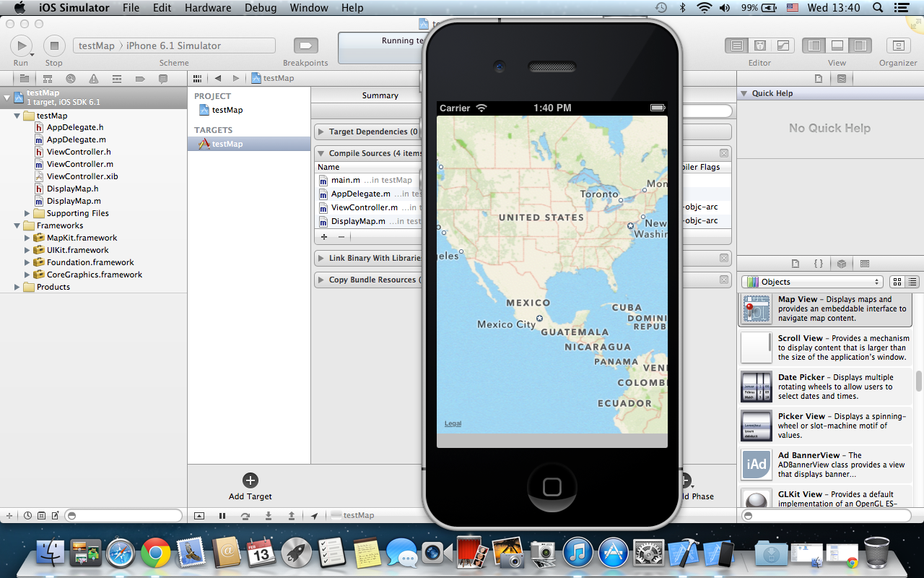924x578 pixels.
Task: Show the Media library
Action: [x=865, y=264]
